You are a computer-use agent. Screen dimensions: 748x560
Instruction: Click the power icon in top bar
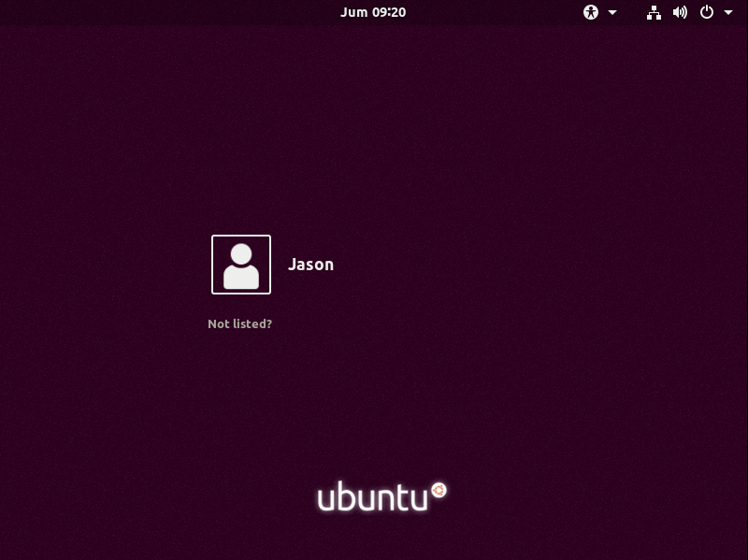coord(707,12)
